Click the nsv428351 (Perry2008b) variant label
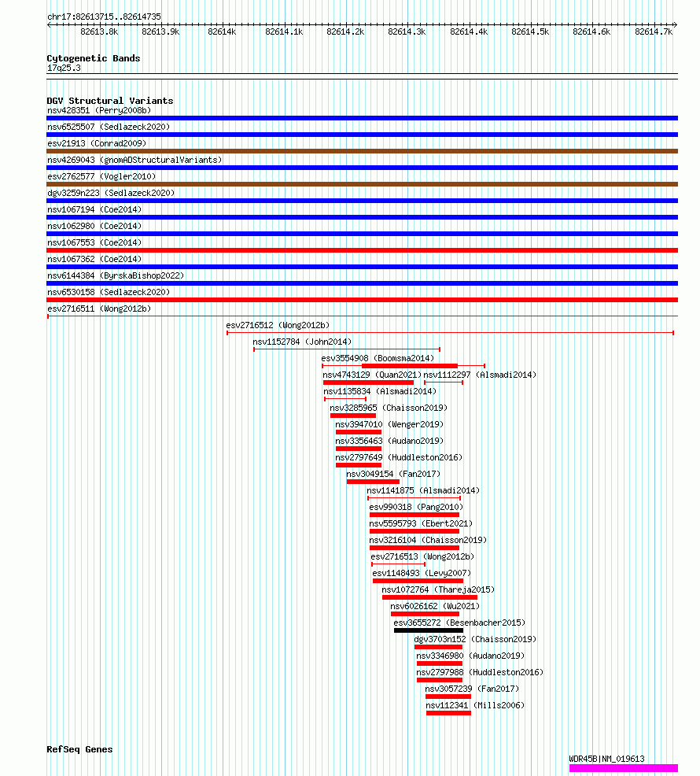 (99, 110)
